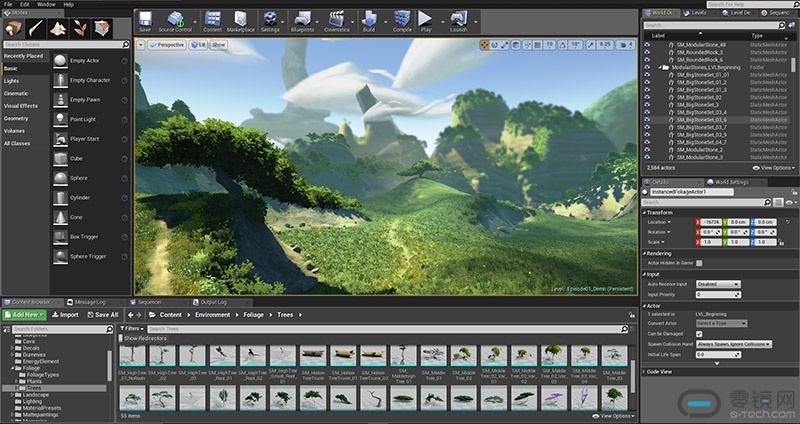Switch to Output Log tab
800x424 pixels.
click(x=212, y=302)
